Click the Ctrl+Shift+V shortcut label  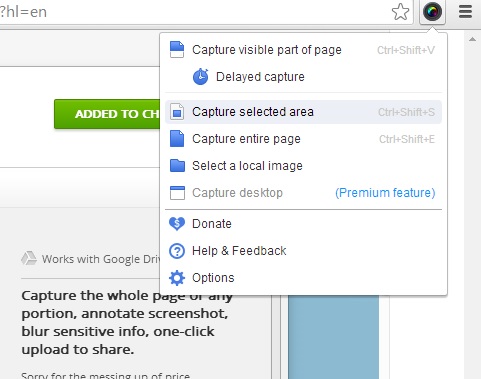pyautogui.click(x=406, y=50)
